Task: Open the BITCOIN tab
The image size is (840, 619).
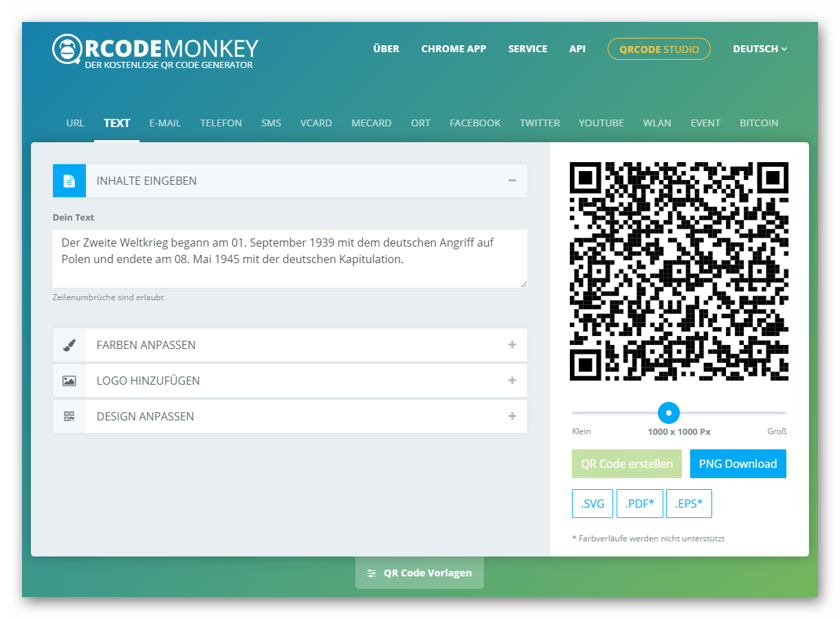Action: pyautogui.click(x=759, y=123)
